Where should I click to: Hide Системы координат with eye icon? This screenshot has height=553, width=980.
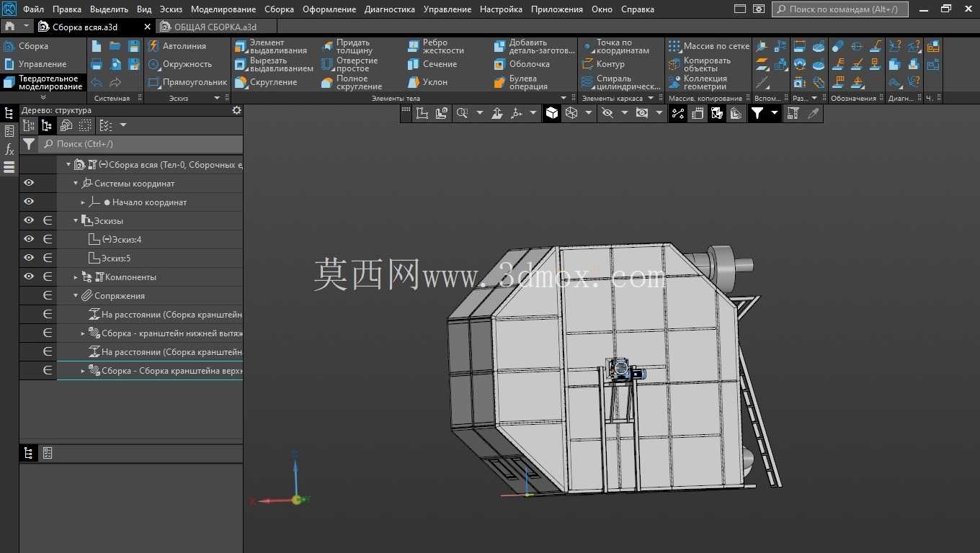click(x=29, y=184)
